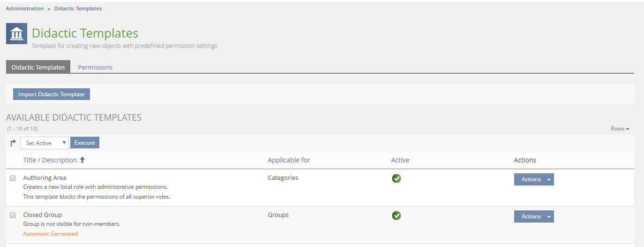The image size is (644, 247).
Task: Click the Closed Group template title
Action: pyautogui.click(x=43, y=215)
